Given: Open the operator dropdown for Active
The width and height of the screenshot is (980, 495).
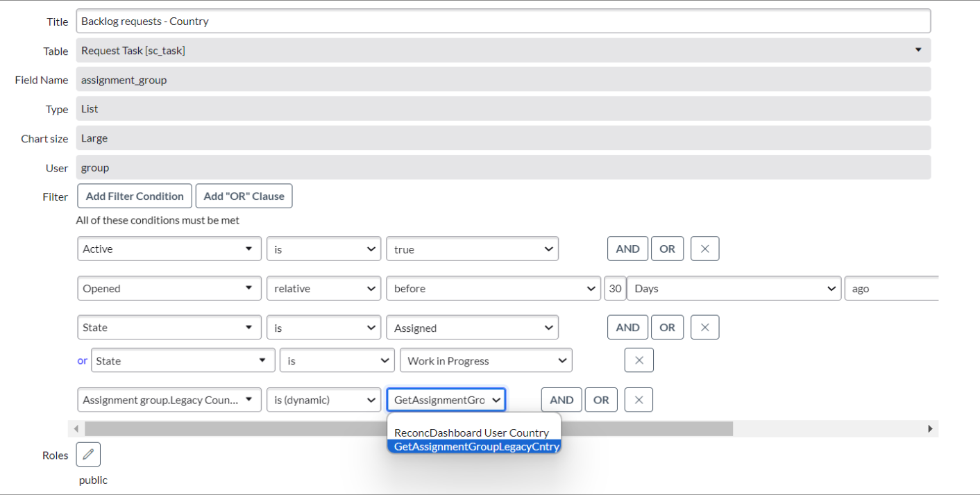Looking at the screenshot, I should (324, 249).
